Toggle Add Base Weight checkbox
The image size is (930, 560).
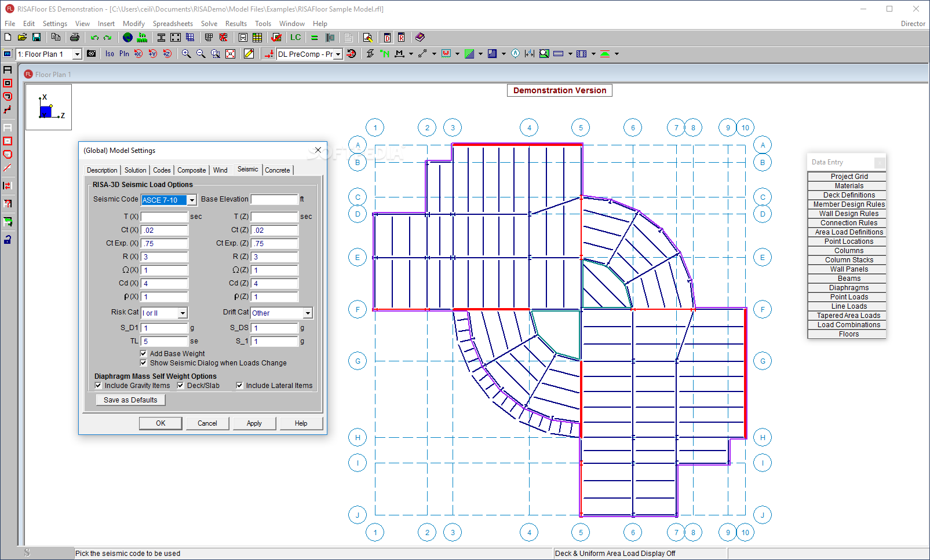143,353
